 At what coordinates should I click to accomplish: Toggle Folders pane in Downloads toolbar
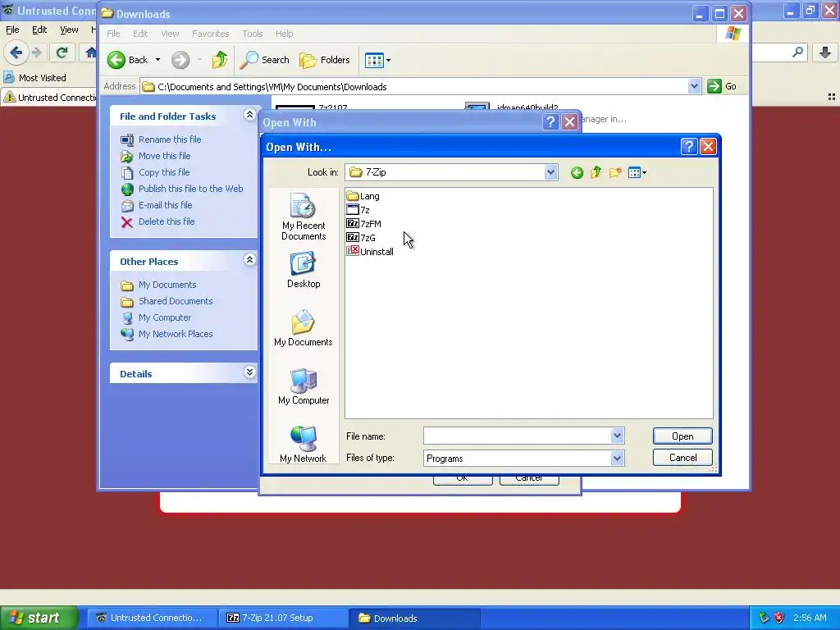[x=325, y=60]
